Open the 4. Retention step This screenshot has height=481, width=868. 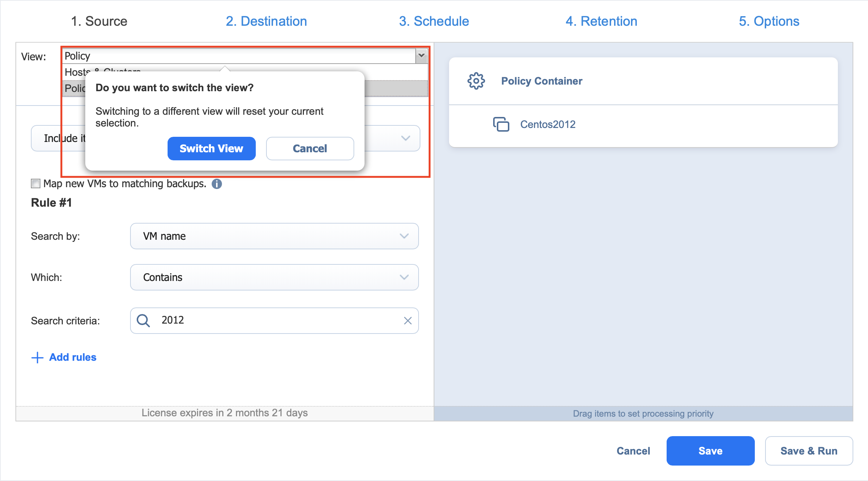(x=601, y=21)
